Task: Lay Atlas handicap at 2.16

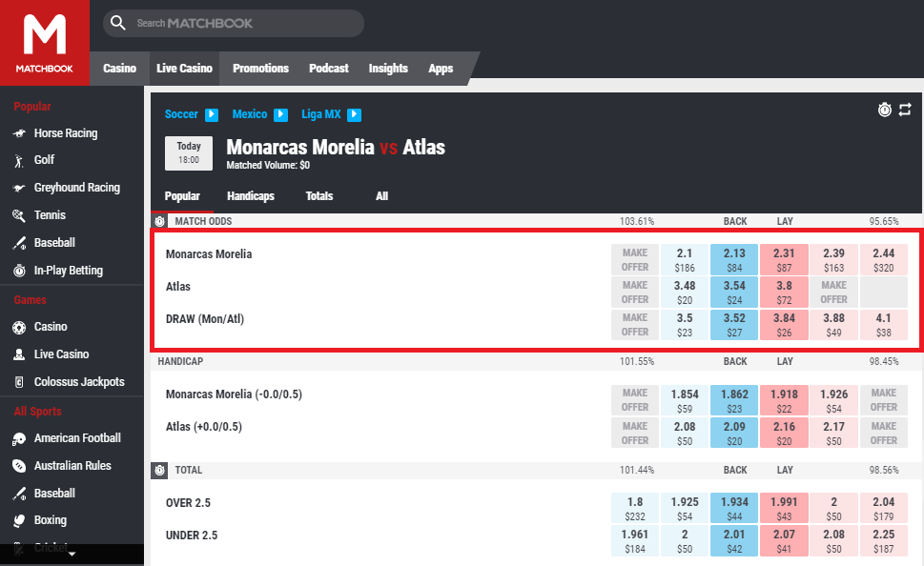Action: click(x=784, y=433)
